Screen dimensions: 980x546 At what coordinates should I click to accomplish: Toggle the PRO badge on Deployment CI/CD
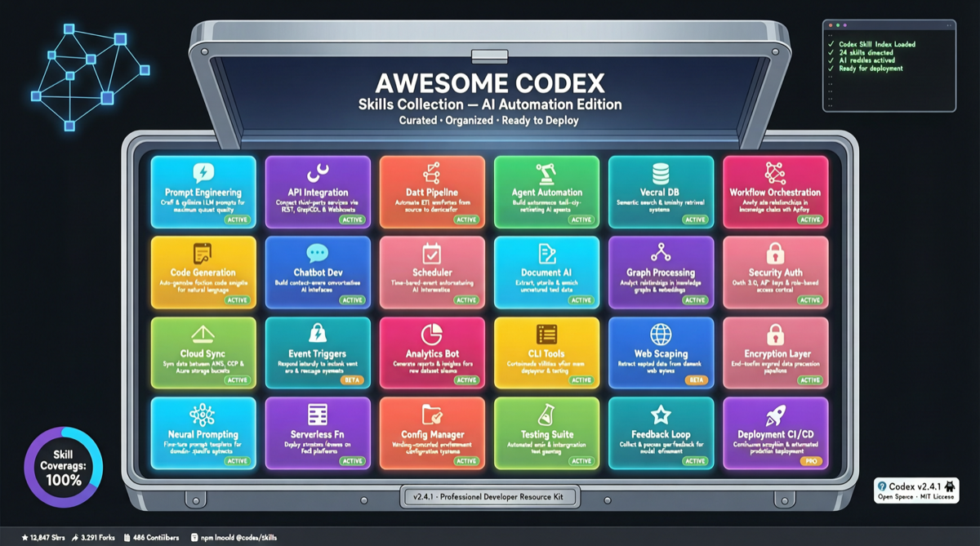[812, 460]
